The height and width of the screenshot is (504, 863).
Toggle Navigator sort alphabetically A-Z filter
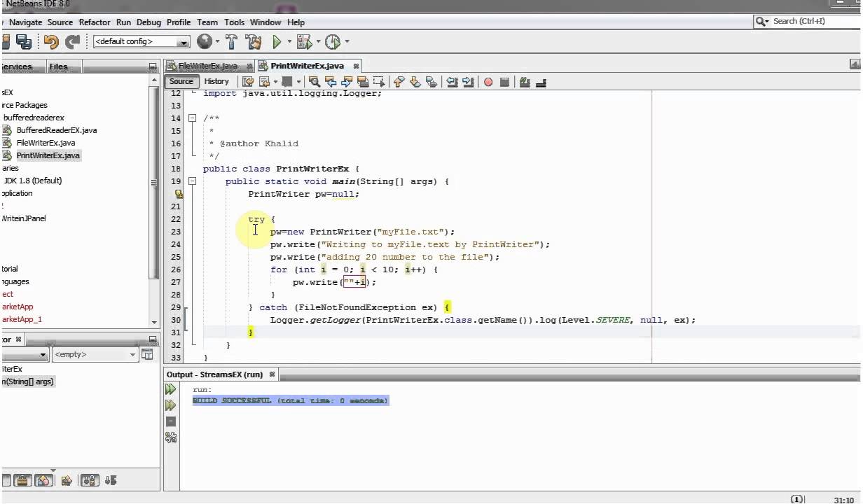click(x=90, y=480)
